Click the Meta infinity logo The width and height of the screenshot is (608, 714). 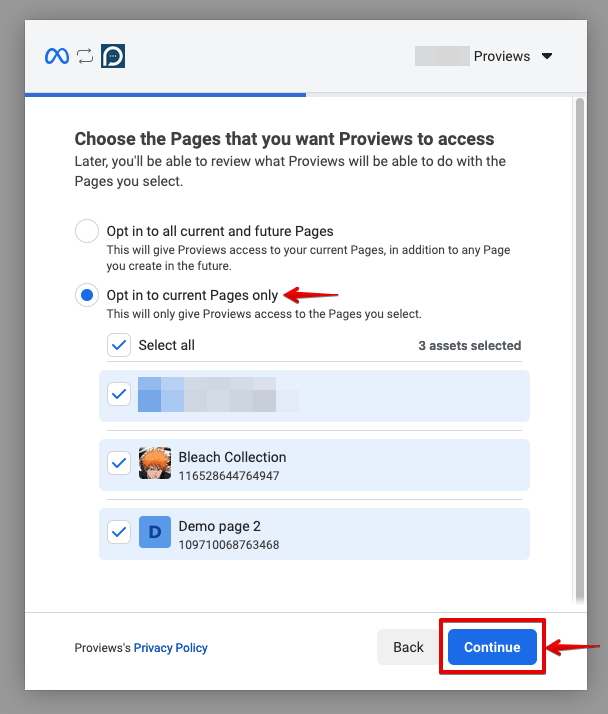pos(56,56)
